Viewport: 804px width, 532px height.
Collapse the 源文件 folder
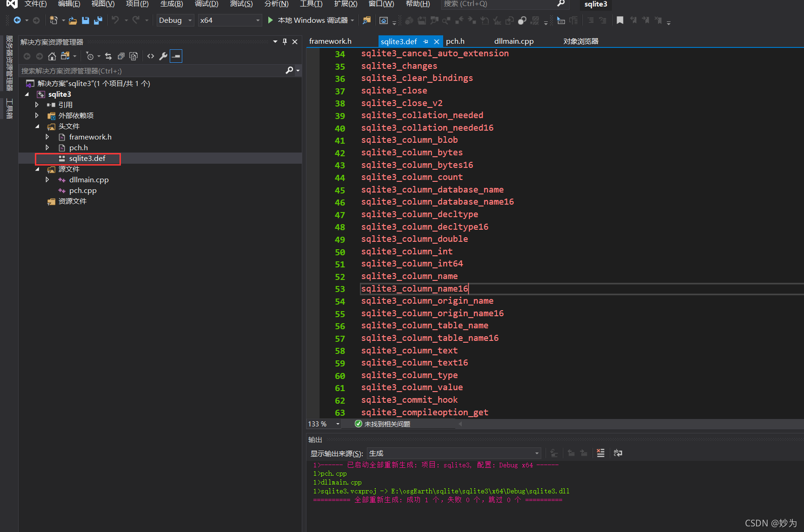point(37,169)
